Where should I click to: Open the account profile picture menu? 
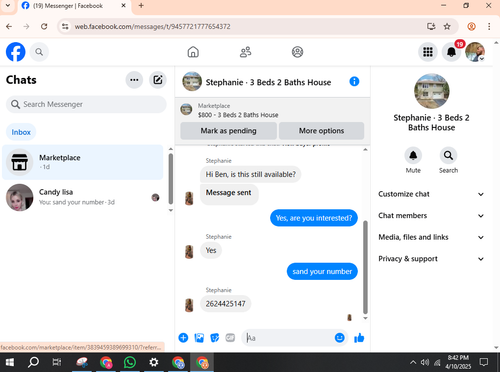475,52
